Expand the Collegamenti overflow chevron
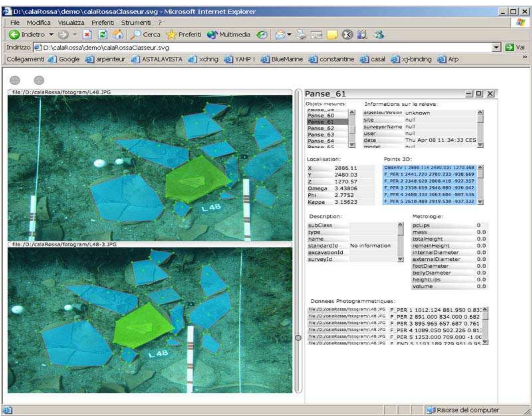 point(525,57)
